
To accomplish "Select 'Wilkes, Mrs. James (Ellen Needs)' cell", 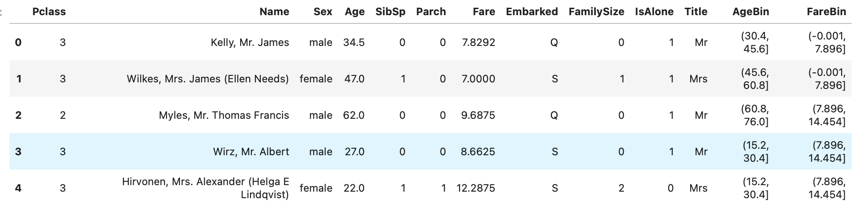I will [x=208, y=79].
